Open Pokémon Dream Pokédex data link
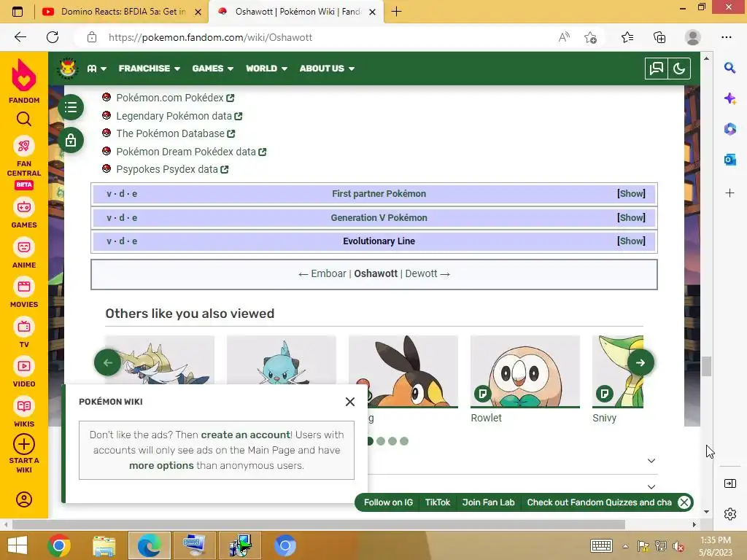 (191, 152)
